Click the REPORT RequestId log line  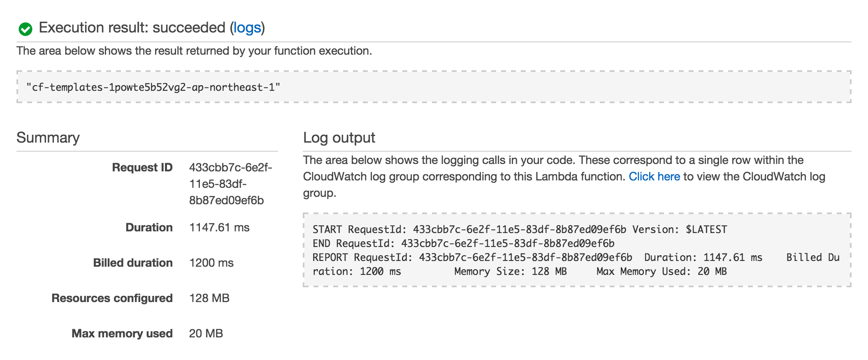[576, 264]
